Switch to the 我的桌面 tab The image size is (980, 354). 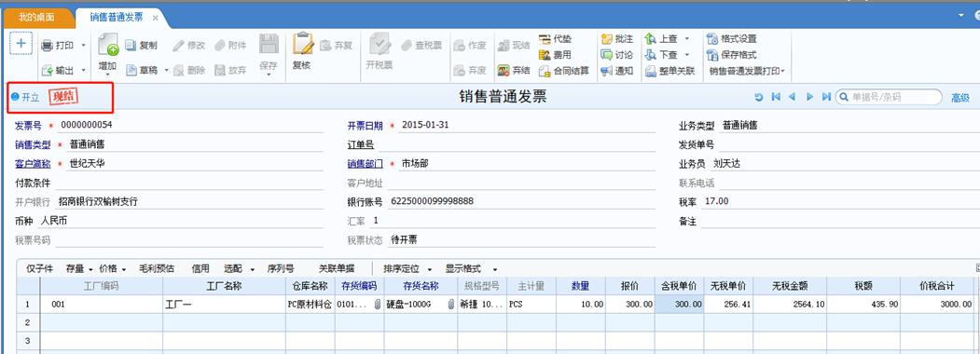tap(36, 18)
